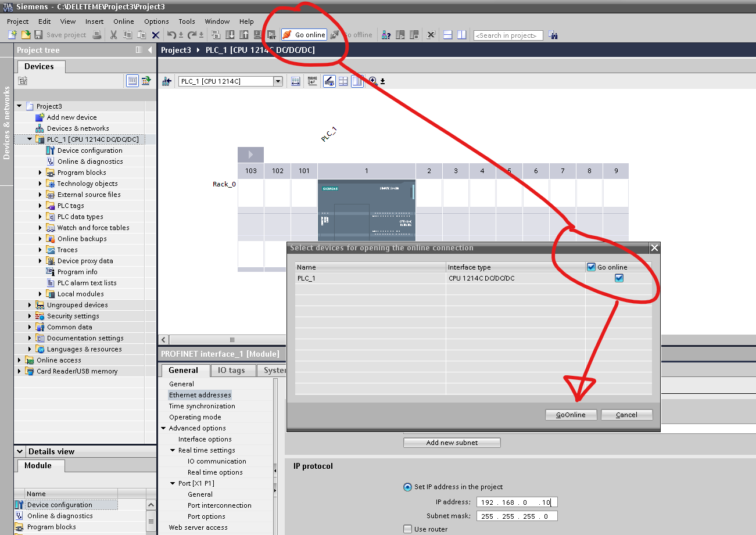Click the search binoculars icon beside search field
The height and width of the screenshot is (535, 756).
(553, 35)
